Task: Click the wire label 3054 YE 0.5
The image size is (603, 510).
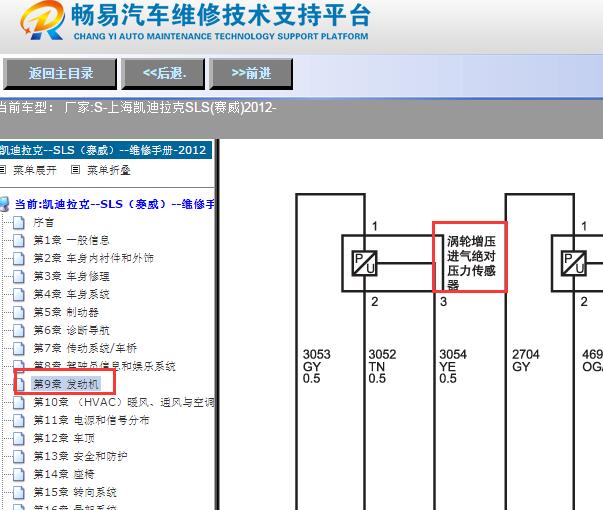Action: (453, 366)
